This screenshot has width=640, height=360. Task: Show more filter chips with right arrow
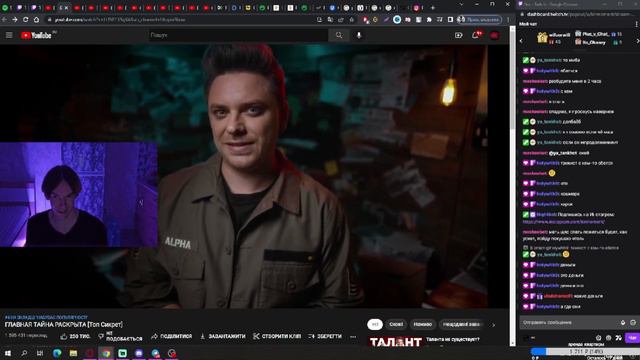point(493,325)
